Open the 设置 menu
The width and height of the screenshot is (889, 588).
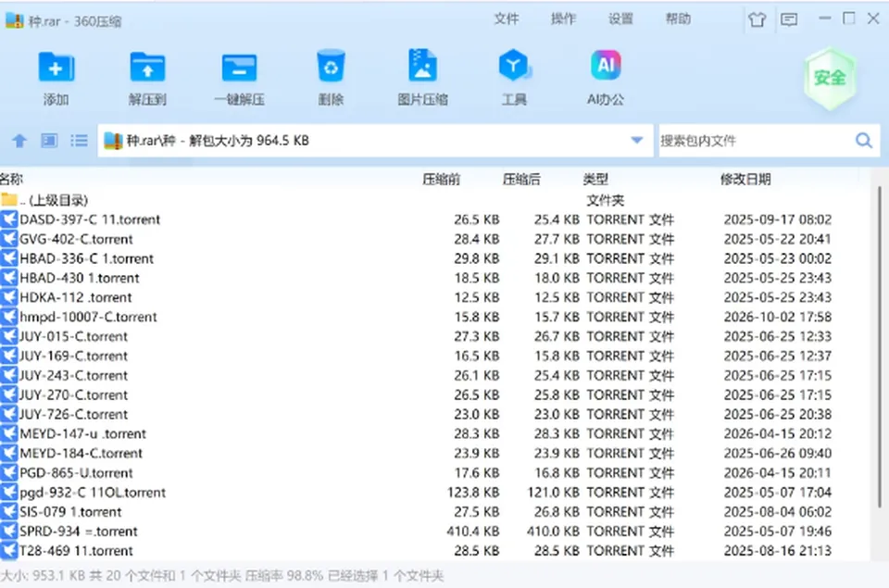620,19
